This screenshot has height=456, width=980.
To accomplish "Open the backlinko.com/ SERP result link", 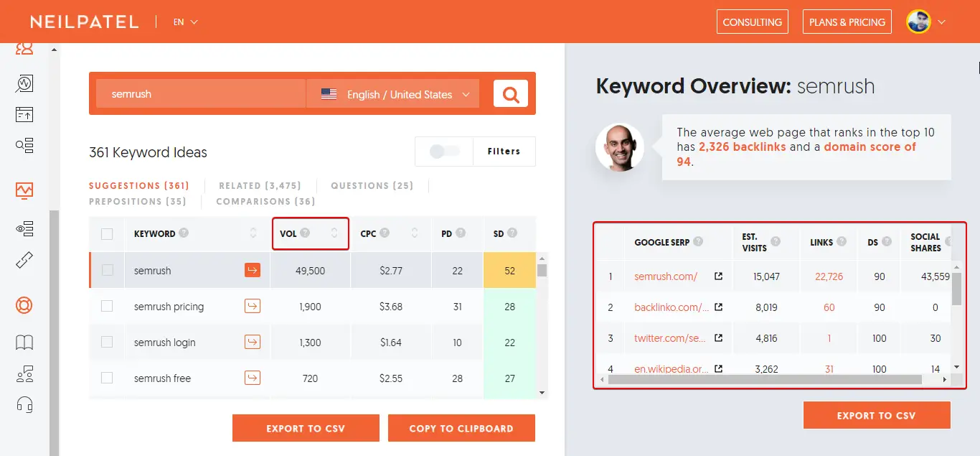I will tap(672, 307).
